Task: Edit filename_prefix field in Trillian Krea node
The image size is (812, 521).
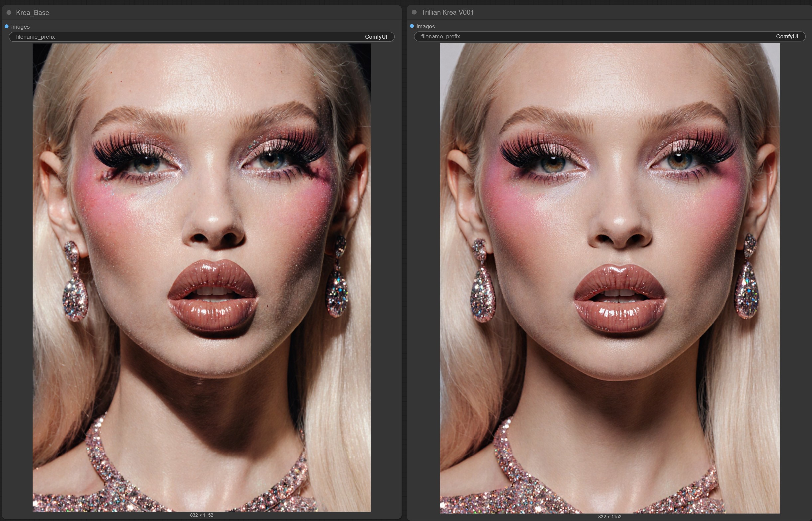Action: tap(610, 36)
